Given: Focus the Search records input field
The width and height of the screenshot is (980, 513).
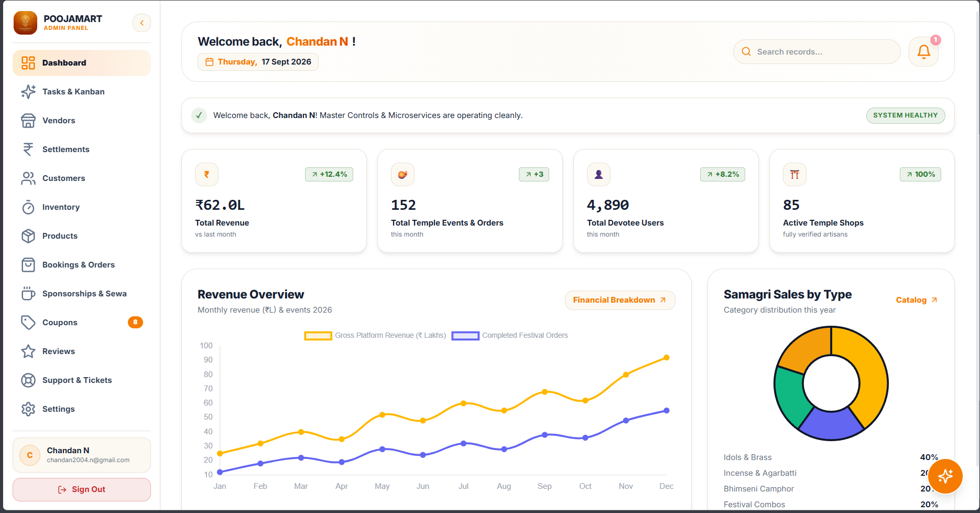Looking at the screenshot, I should [816, 51].
